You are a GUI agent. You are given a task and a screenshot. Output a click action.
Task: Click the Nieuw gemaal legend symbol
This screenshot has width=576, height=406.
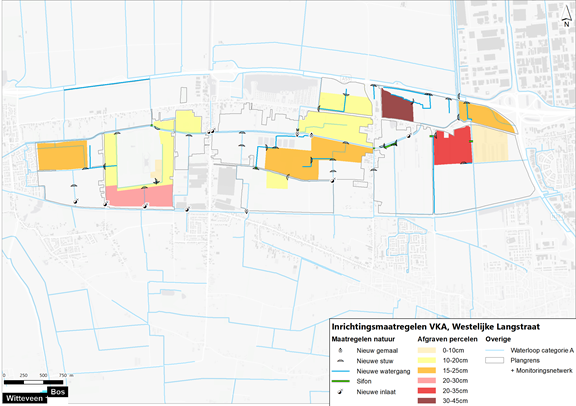pyautogui.click(x=341, y=351)
